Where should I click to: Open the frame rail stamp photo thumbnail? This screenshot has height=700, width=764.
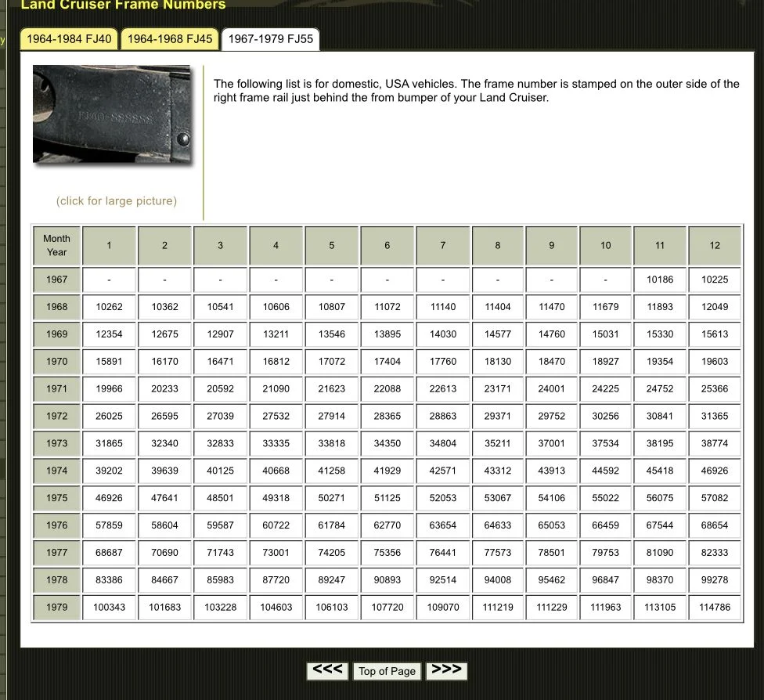point(112,114)
